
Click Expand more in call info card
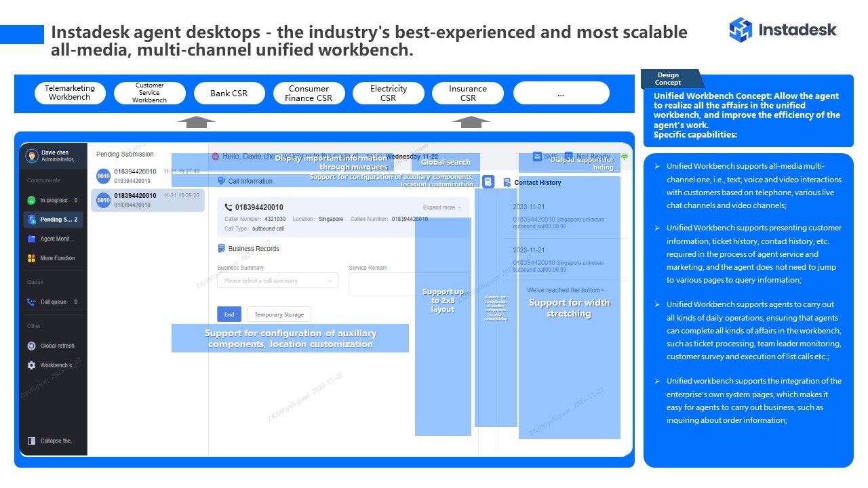(441, 207)
